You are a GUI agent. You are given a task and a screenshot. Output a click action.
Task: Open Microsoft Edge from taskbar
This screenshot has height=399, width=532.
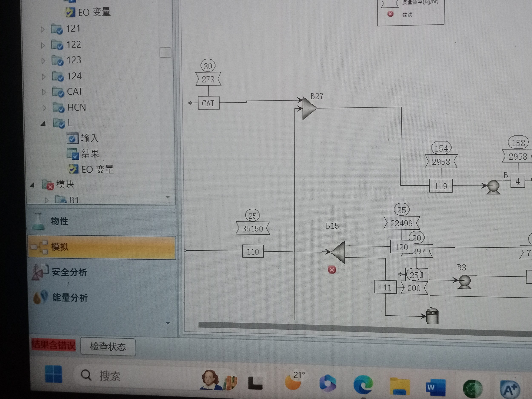coord(363,385)
